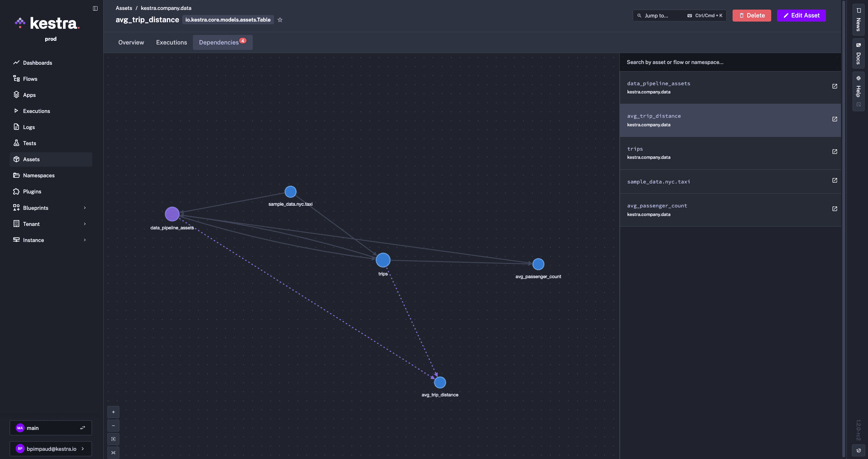The image size is (868, 459).
Task: Switch to the Overview tab
Action: (x=131, y=42)
